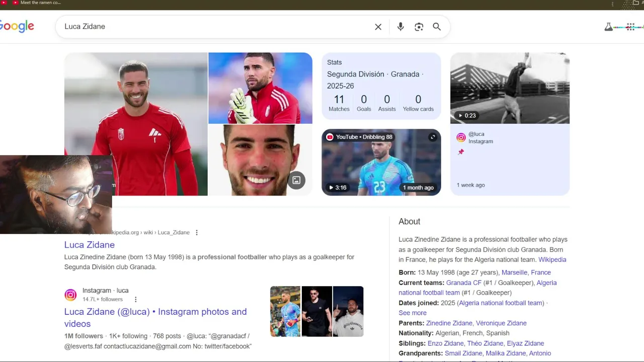Open the Elyaz Zidane sibling link
Viewport: 644px width, 362px height.
pyautogui.click(x=525, y=343)
